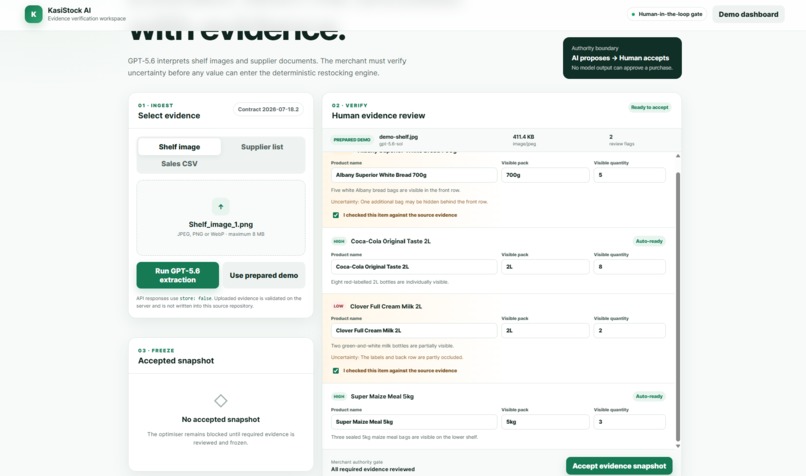
Task: Click the LOW badge beside Clover Full Cream Milk
Action: (x=338, y=306)
